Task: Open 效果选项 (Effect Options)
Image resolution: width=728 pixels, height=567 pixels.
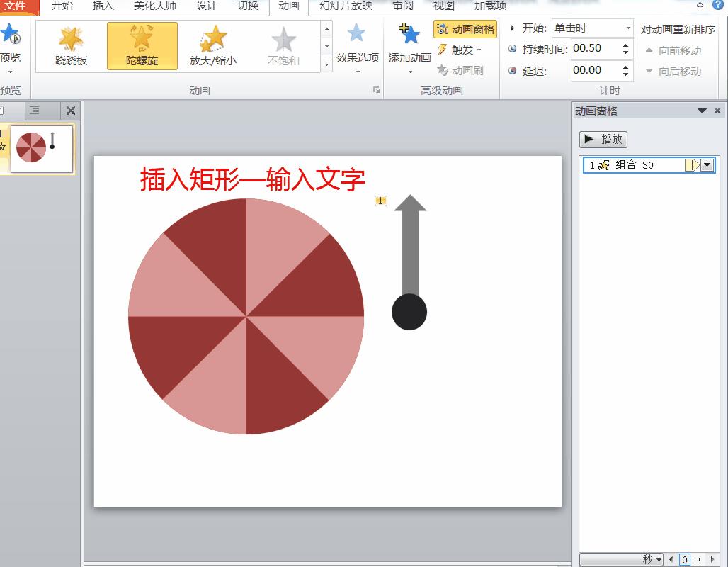Action: pyautogui.click(x=356, y=45)
